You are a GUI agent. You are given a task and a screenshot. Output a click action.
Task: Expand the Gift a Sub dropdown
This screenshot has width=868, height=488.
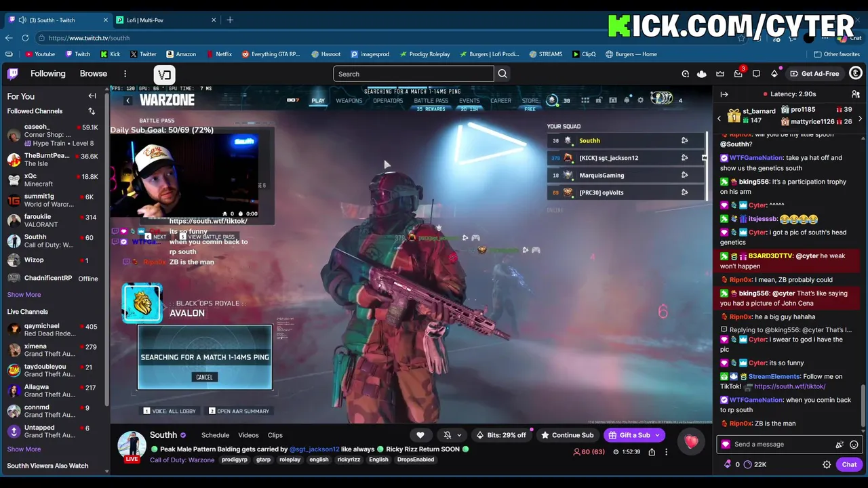coord(657,435)
